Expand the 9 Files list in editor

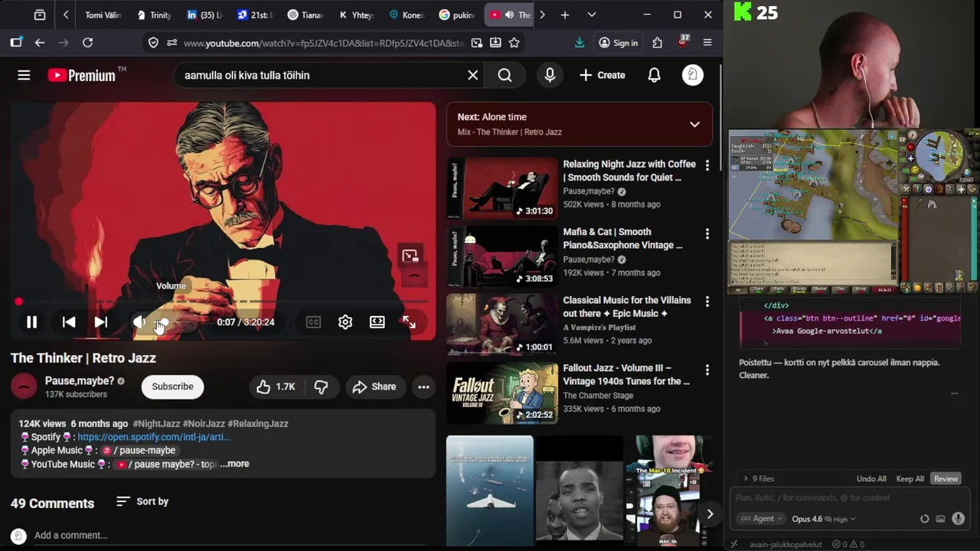coord(758,478)
